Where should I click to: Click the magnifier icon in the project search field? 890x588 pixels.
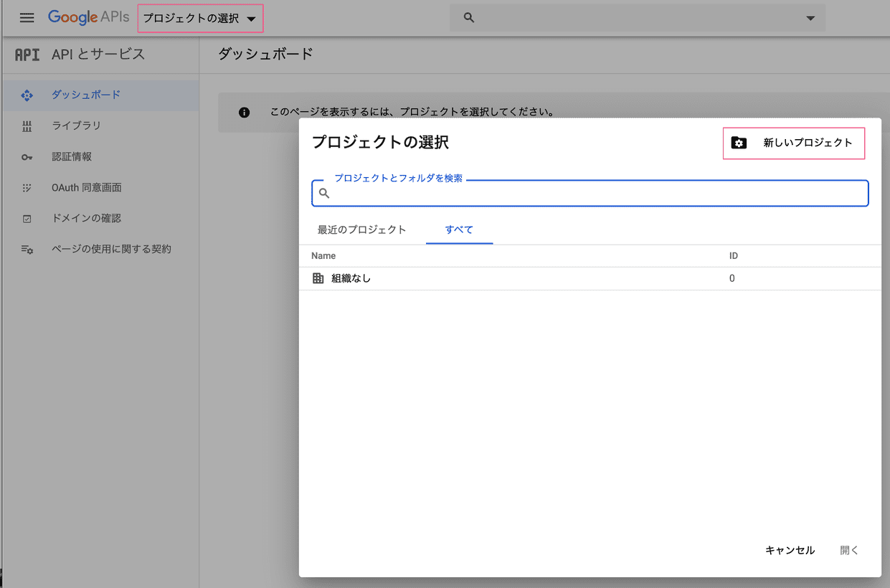[x=323, y=193]
